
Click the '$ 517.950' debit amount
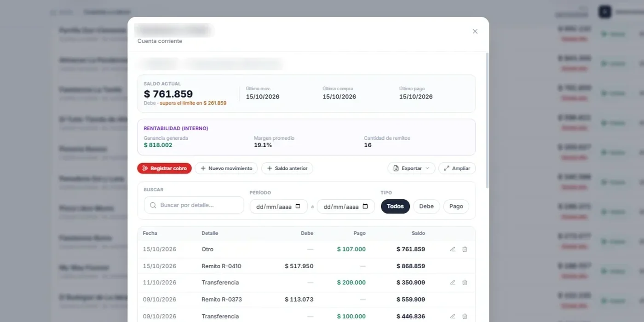pyautogui.click(x=299, y=266)
